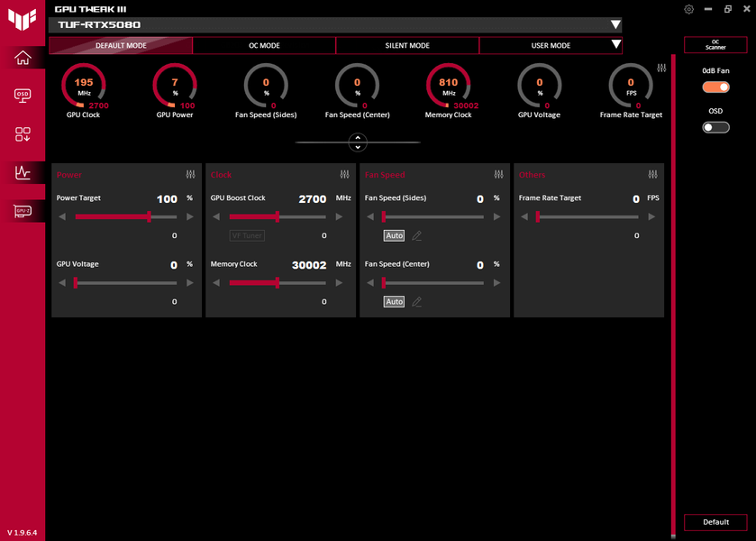Decrease Memory Clock with left arrow
The height and width of the screenshot is (541, 756).
point(216,283)
